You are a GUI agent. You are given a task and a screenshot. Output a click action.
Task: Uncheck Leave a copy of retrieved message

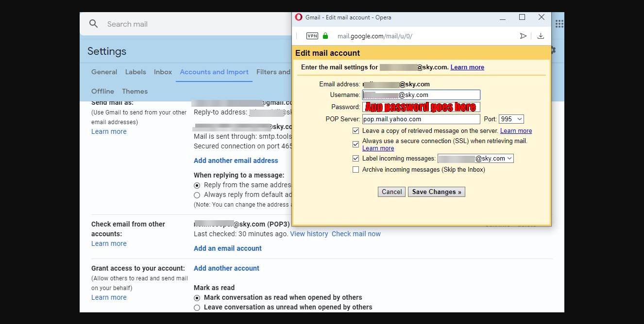(x=356, y=131)
